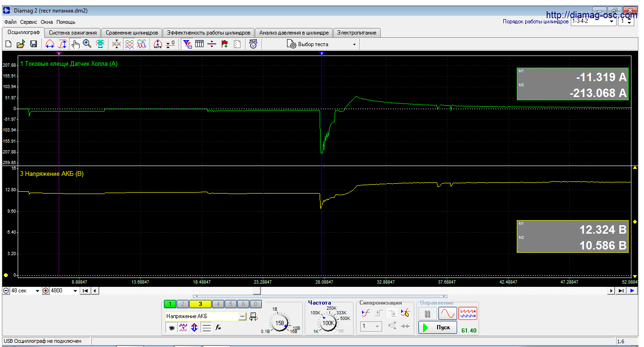Open the Окна menu
The width and height of the screenshot is (644, 347).
tap(47, 22)
